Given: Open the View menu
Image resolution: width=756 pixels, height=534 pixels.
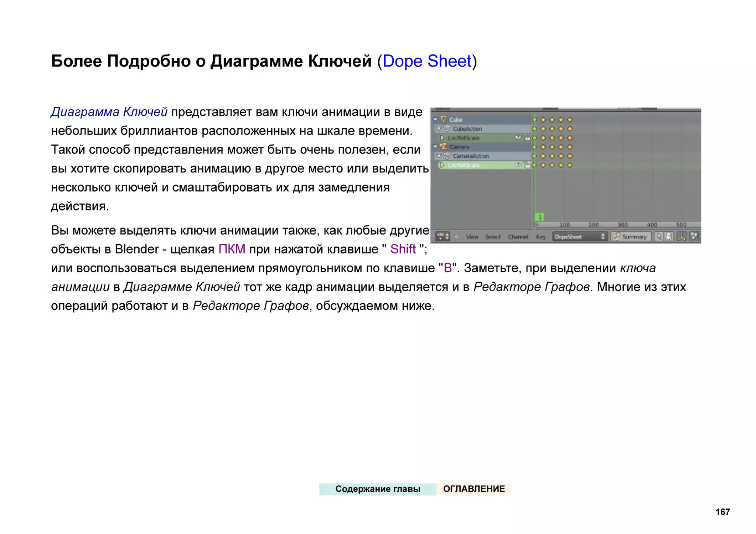Looking at the screenshot, I should tap(472, 237).
